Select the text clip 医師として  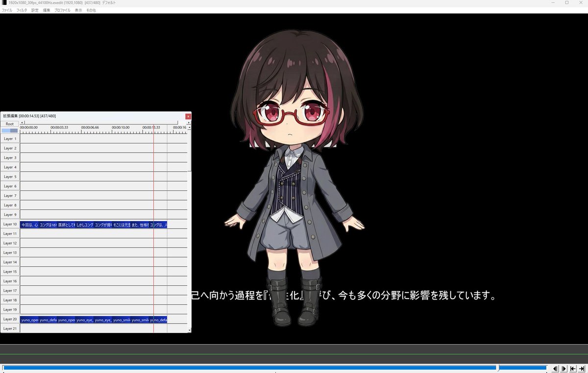point(66,225)
